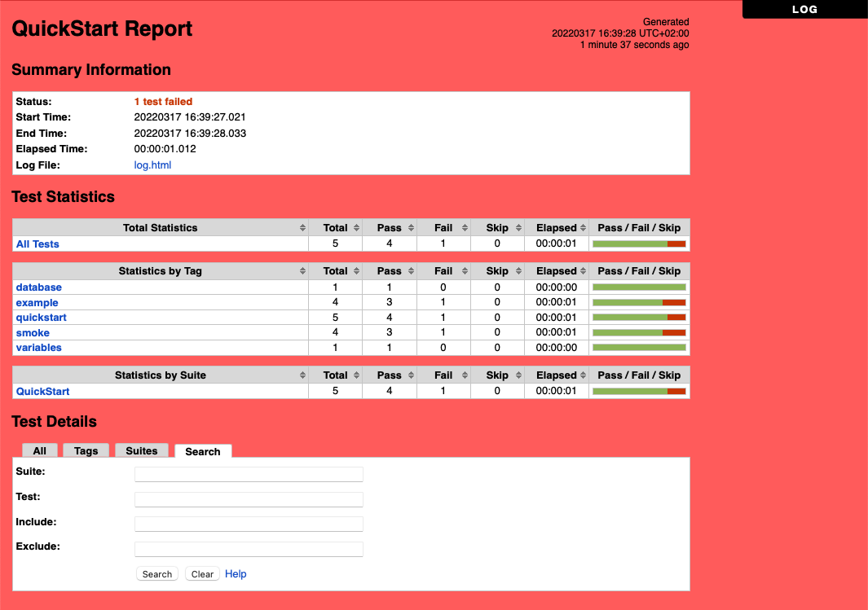Screen dimensions: 868x610
Task: Switch to the Tags tab
Action: [x=86, y=450]
